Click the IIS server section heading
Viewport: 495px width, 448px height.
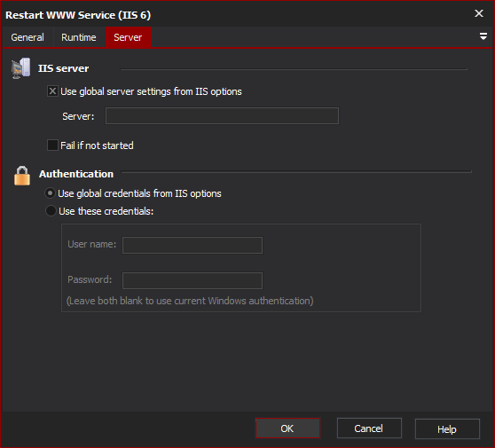coord(64,68)
